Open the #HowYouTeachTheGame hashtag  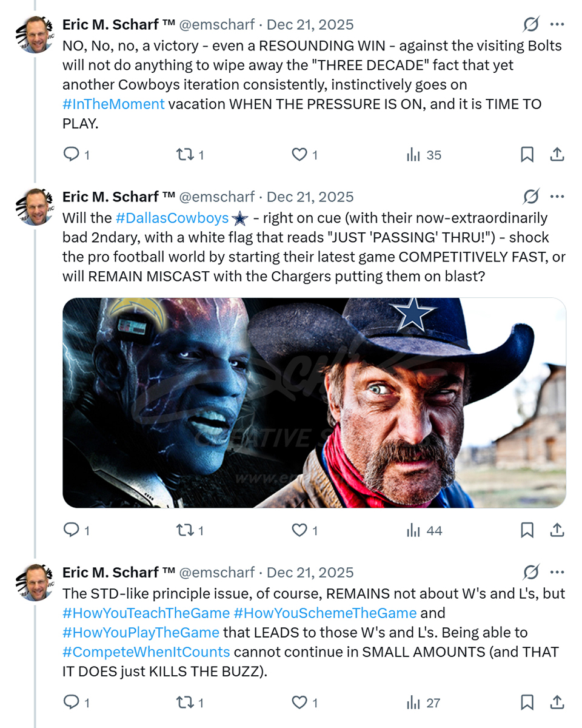146,613
